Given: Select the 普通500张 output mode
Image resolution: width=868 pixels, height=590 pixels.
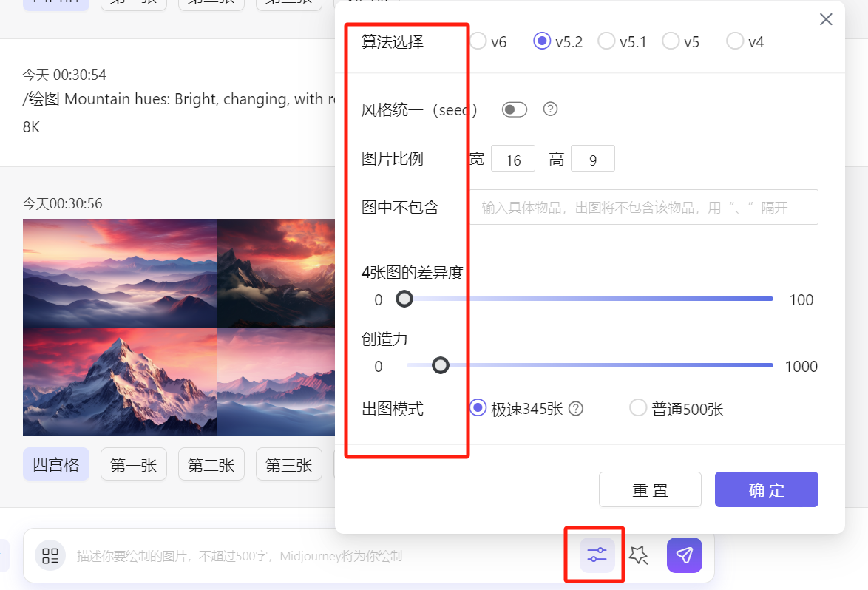Looking at the screenshot, I should [x=638, y=407].
